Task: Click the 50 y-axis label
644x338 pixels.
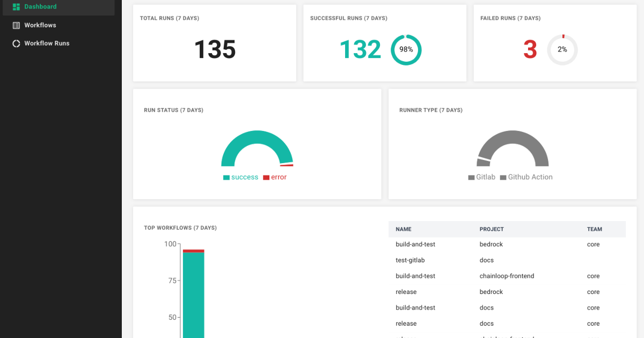Action: coord(172,317)
